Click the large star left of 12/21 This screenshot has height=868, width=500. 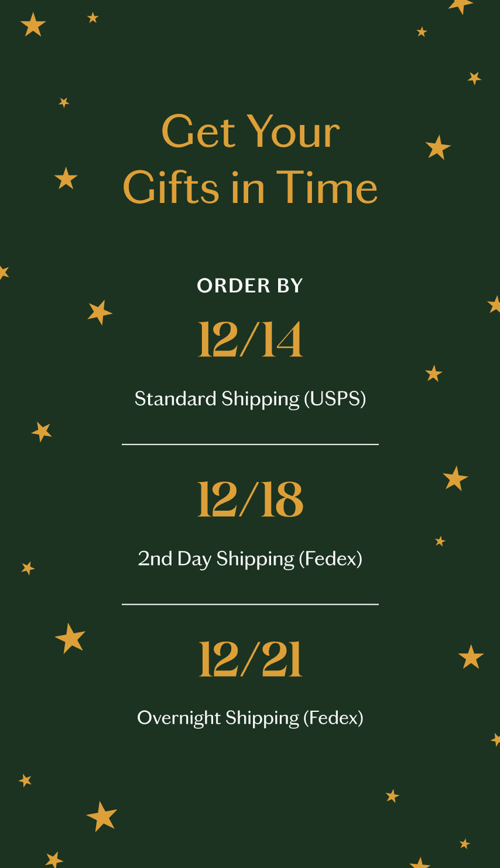pos(70,638)
